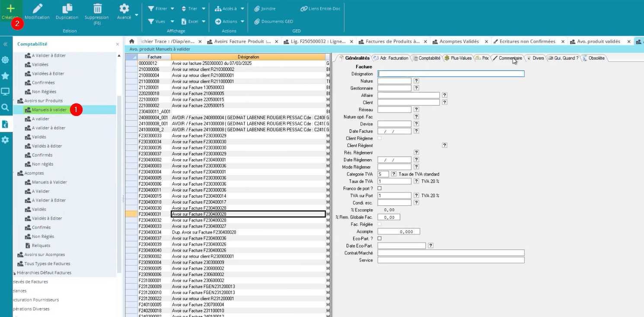Screen dimensions: 644x317
Task: Focus the Désignation input field
Action: (451, 74)
